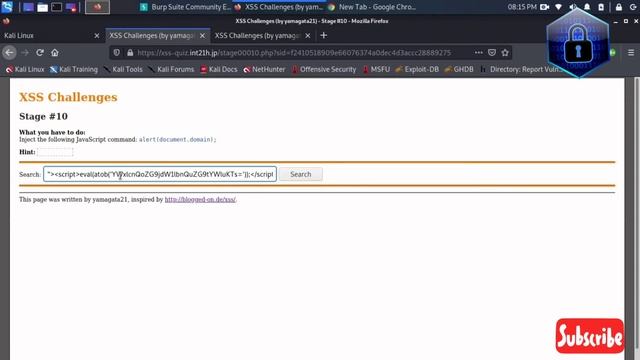Open the Kali Forums bookmark
This screenshot has width=640, height=360.
point(171,69)
